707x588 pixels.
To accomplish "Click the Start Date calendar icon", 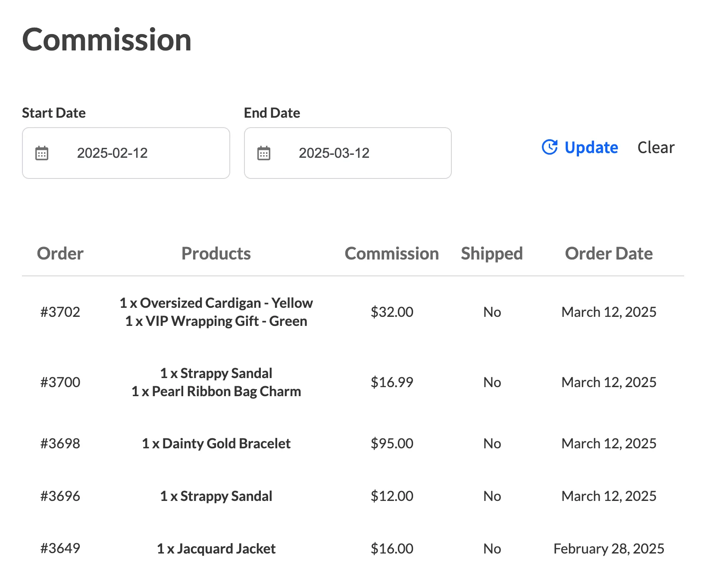I will 41,153.
